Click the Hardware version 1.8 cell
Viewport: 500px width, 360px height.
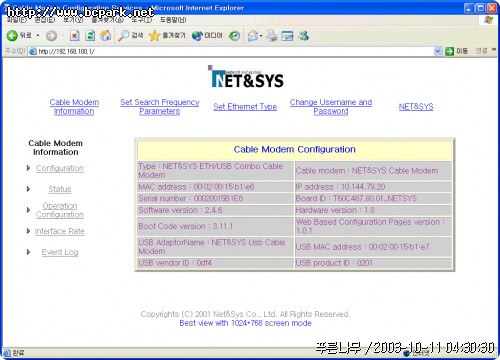click(373, 210)
